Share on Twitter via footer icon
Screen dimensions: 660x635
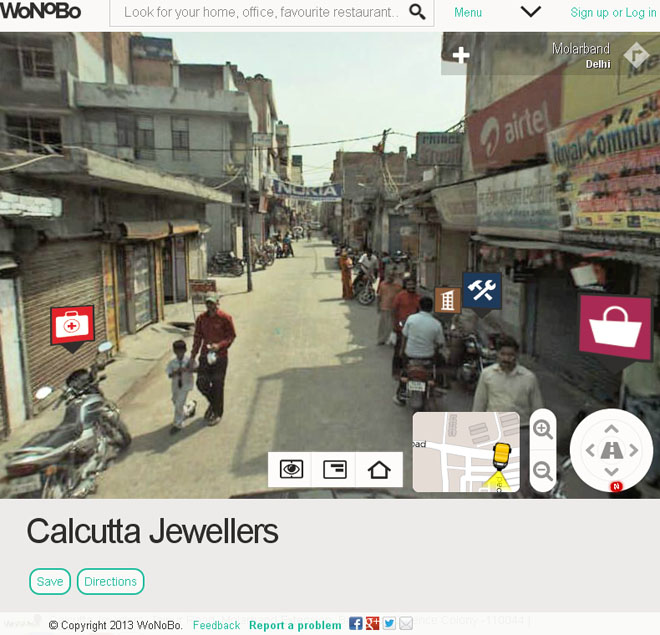coord(389,624)
